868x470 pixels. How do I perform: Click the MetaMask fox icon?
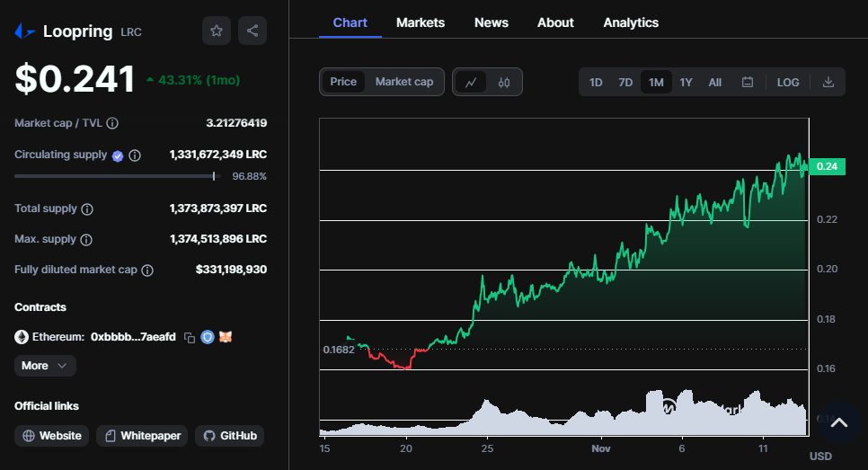(226, 337)
